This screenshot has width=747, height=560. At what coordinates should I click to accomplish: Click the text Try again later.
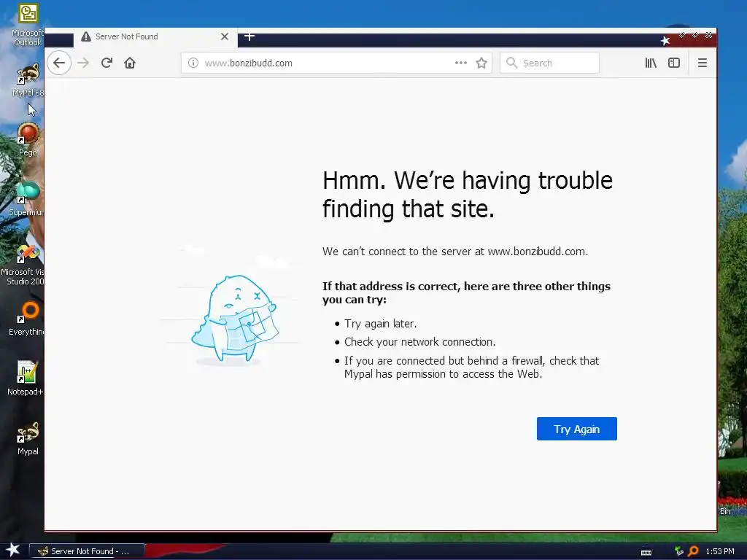380,324
